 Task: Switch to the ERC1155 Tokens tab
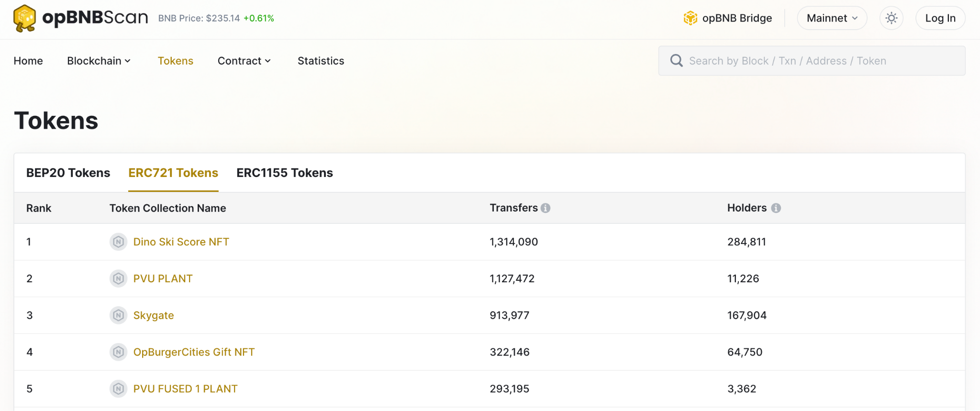[x=285, y=173]
